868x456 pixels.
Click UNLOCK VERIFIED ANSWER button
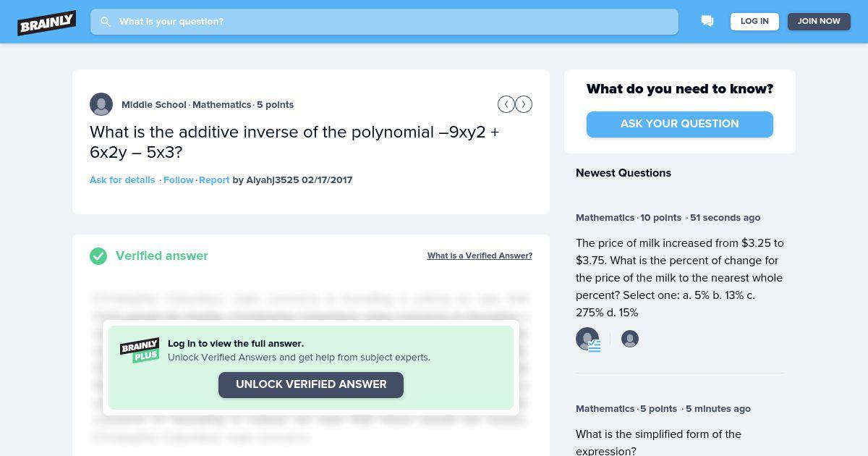click(311, 384)
